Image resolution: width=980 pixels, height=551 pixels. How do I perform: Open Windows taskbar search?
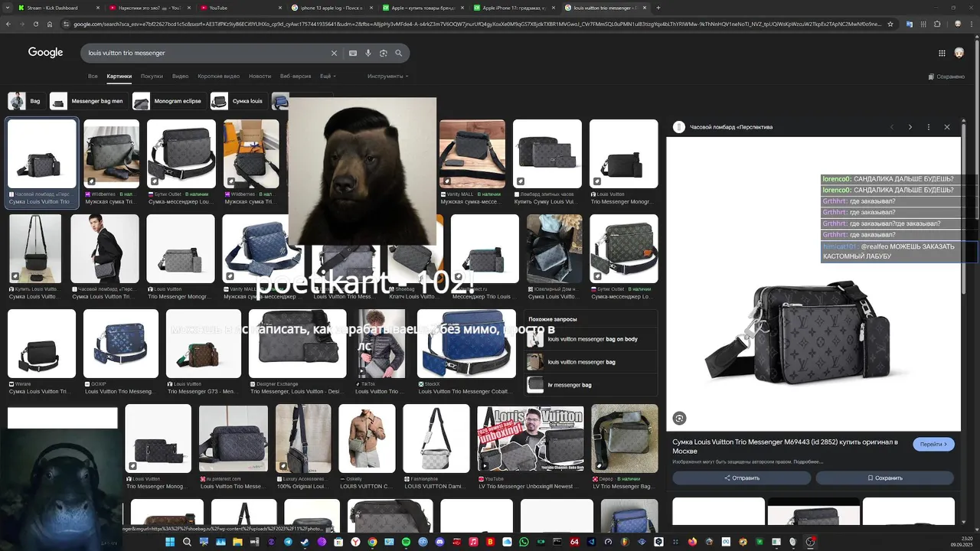pos(187,542)
